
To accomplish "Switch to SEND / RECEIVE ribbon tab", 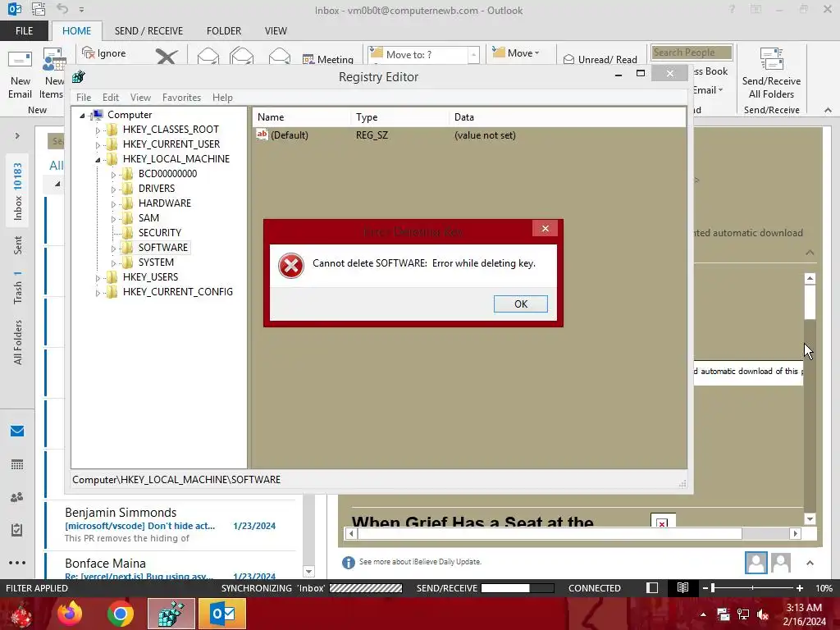I will [x=148, y=31].
